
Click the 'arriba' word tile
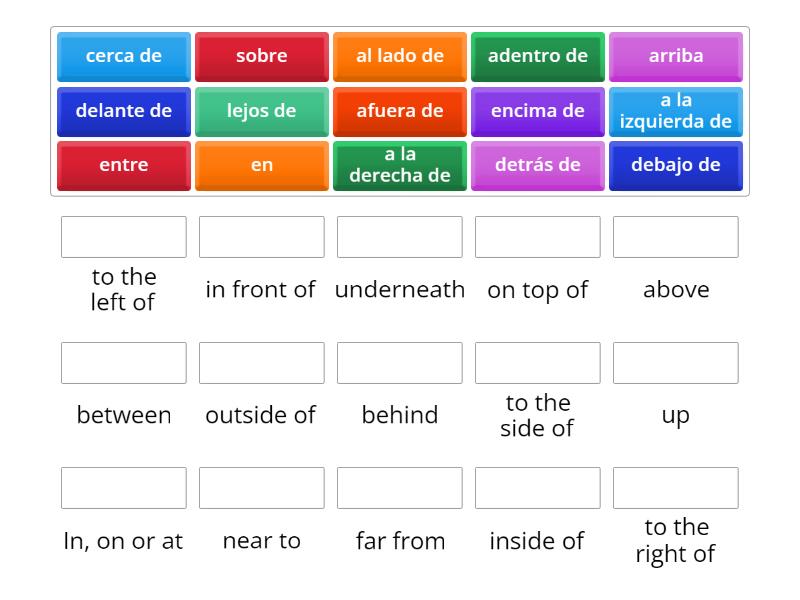point(676,56)
